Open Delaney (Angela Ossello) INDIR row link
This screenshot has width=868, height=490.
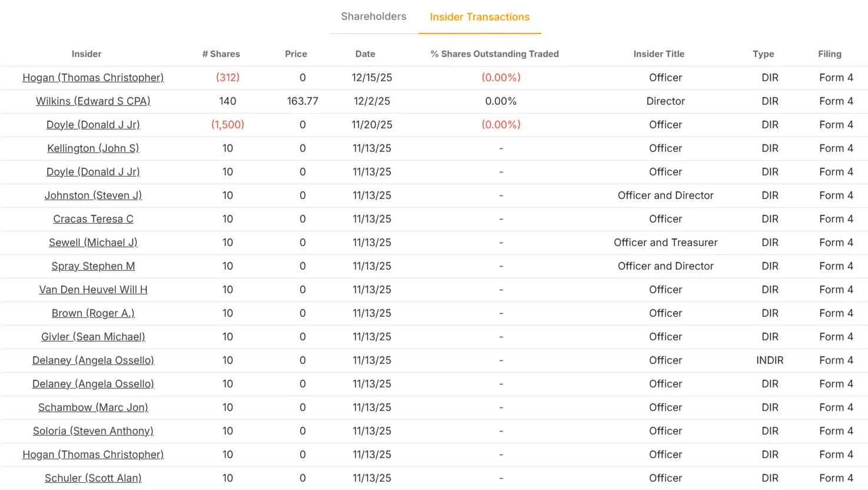click(93, 360)
